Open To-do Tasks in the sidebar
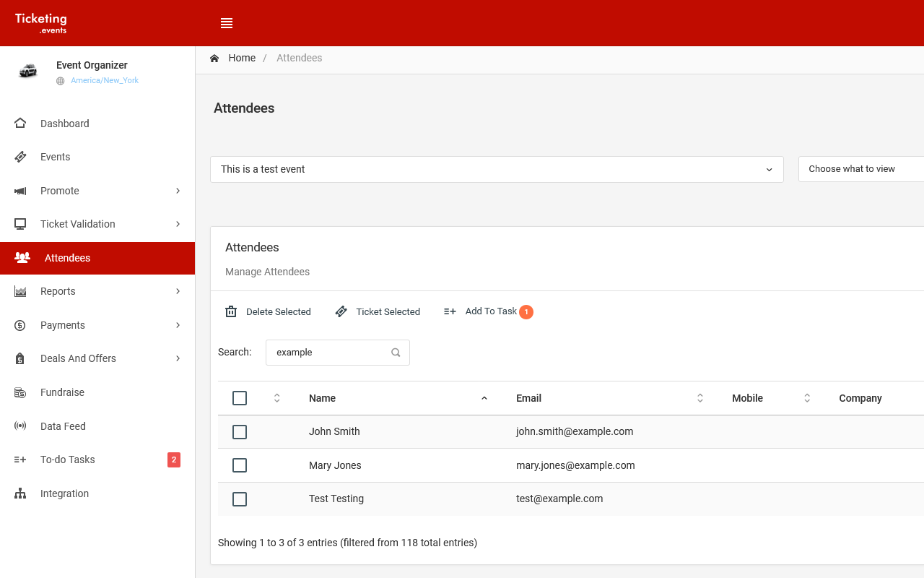This screenshot has width=924, height=578. (97, 460)
